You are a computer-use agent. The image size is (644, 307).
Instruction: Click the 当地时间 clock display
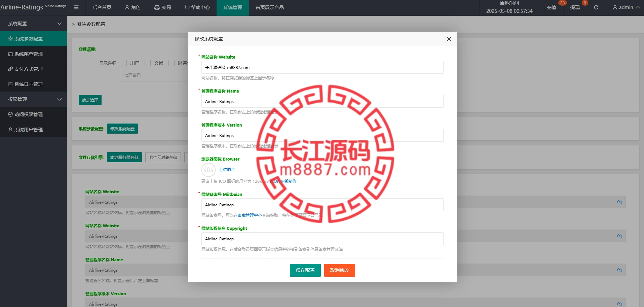[509, 7]
